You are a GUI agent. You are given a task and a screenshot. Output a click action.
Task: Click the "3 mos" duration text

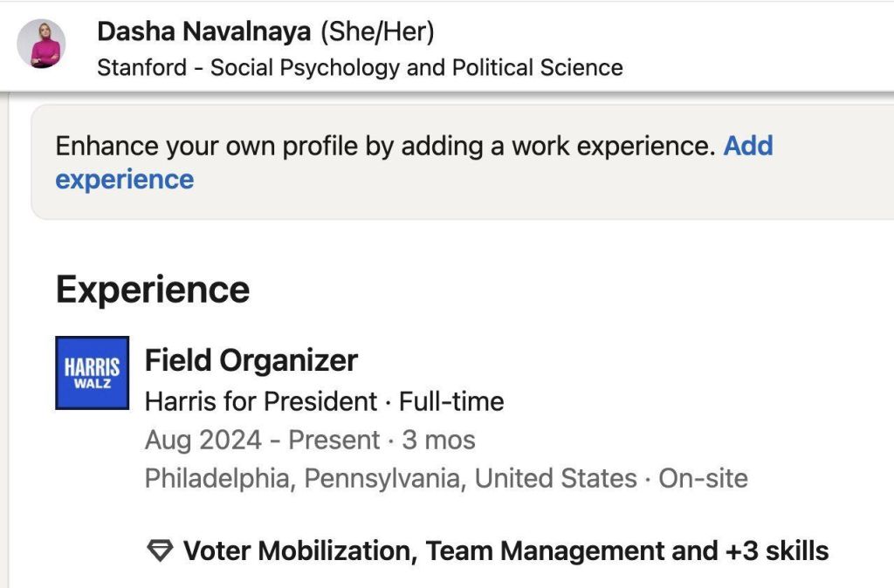click(x=438, y=440)
